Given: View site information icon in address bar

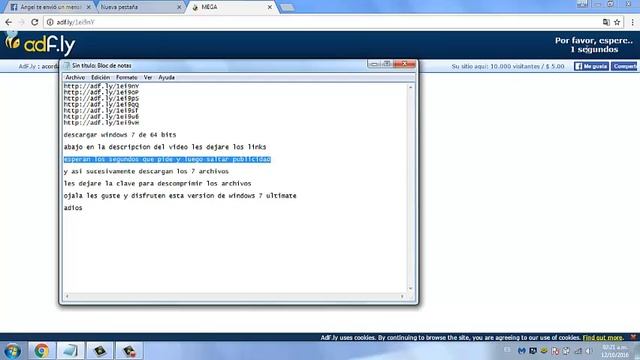Looking at the screenshot, I should tap(50, 22).
